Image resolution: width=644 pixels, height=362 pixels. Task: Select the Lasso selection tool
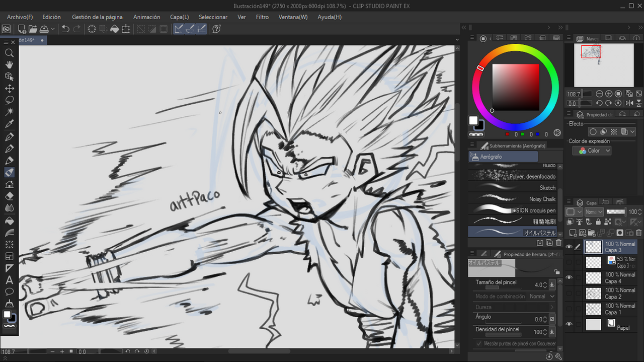point(9,100)
